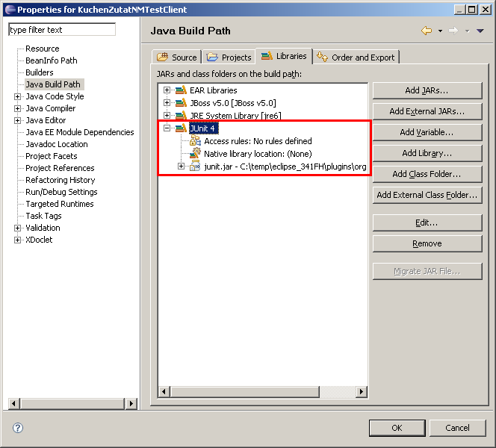Open the back history dropdown arrow
The image size is (496, 448).
point(440,31)
